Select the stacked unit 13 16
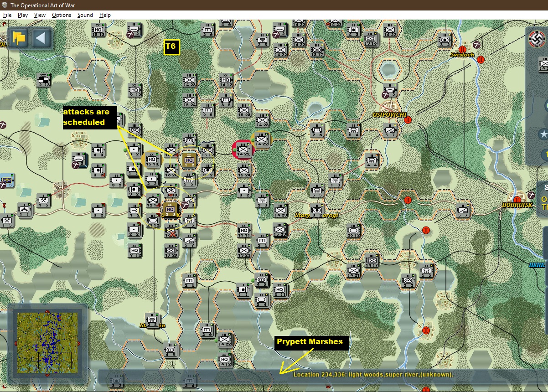The height and width of the screenshot is (392, 548). click(371, 40)
